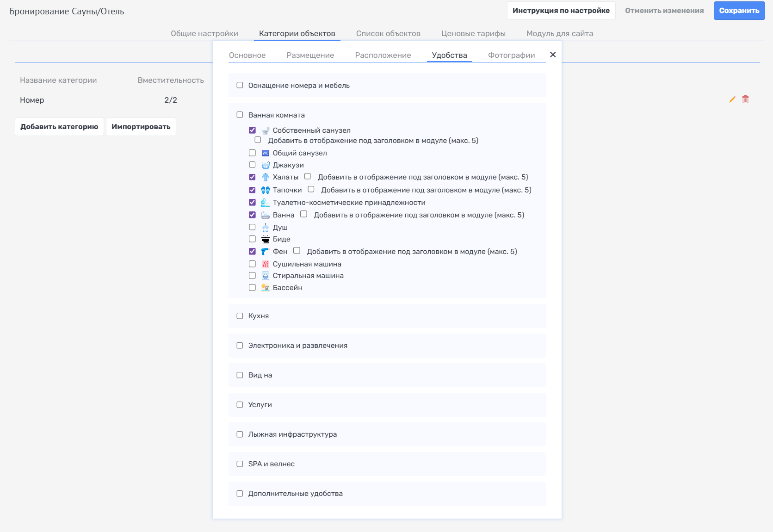Click the bidet icon beside Биде
773x532 pixels.
(x=266, y=239)
